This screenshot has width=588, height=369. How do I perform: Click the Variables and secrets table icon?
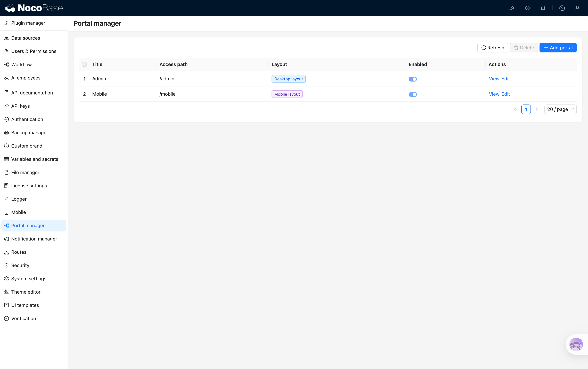click(7, 159)
